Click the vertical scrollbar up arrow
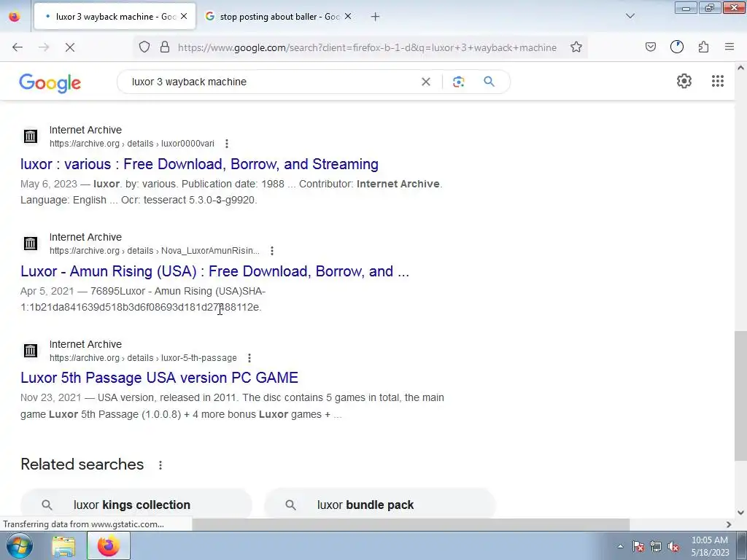Image resolution: width=747 pixels, height=560 pixels. [x=740, y=68]
